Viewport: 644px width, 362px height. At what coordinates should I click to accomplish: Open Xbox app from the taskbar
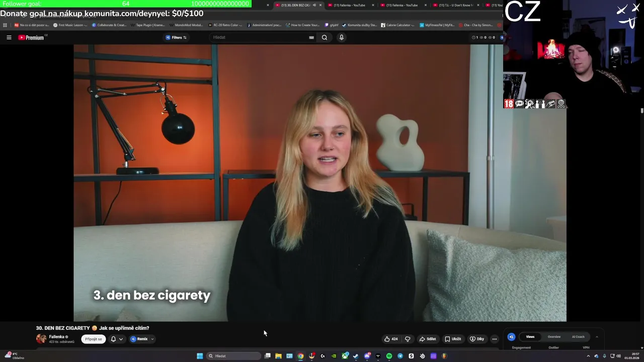click(345, 356)
